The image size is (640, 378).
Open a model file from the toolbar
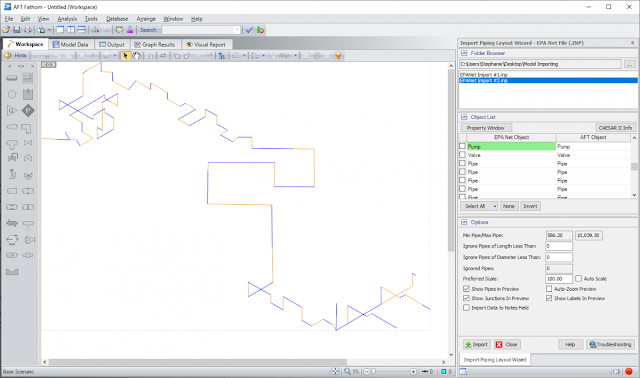coord(6,30)
